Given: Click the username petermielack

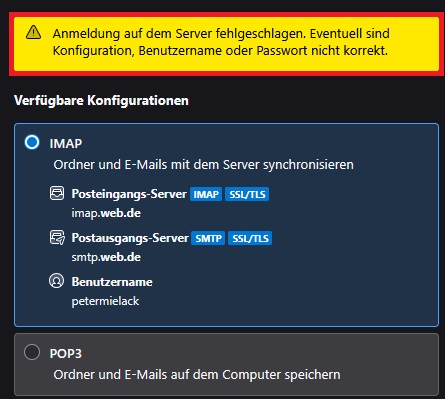Looking at the screenshot, I should [105, 301].
